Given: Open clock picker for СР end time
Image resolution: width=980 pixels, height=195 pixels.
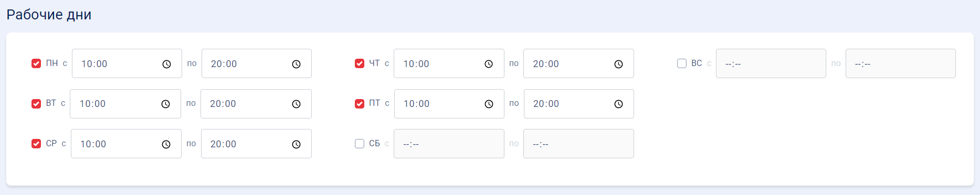Looking at the screenshot, I should click(x=296, y=144).
